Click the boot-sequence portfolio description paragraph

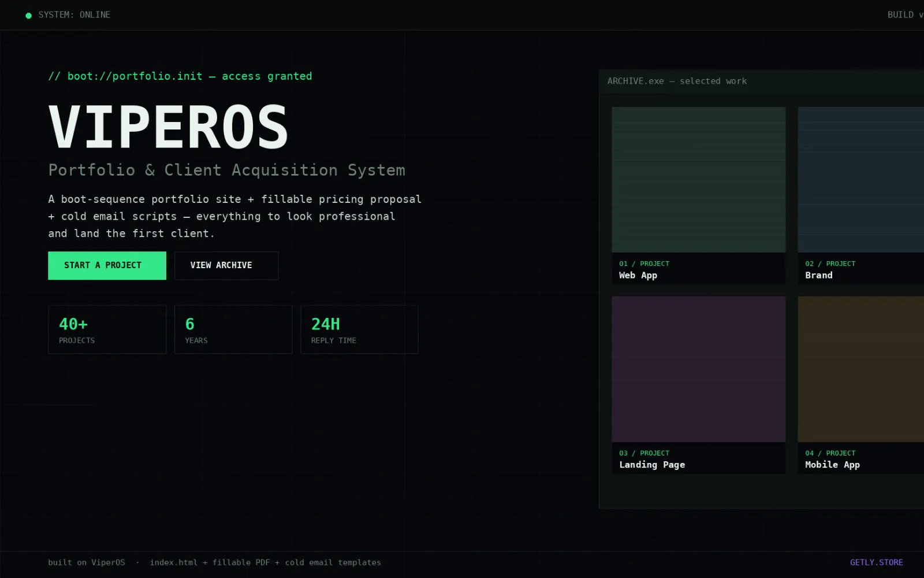(x=235, y=216)
